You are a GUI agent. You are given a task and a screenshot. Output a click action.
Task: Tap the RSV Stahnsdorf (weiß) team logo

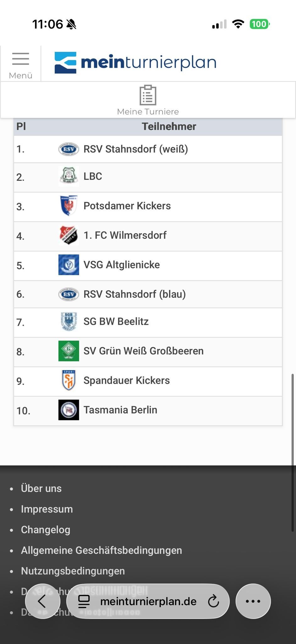(69, 149)
